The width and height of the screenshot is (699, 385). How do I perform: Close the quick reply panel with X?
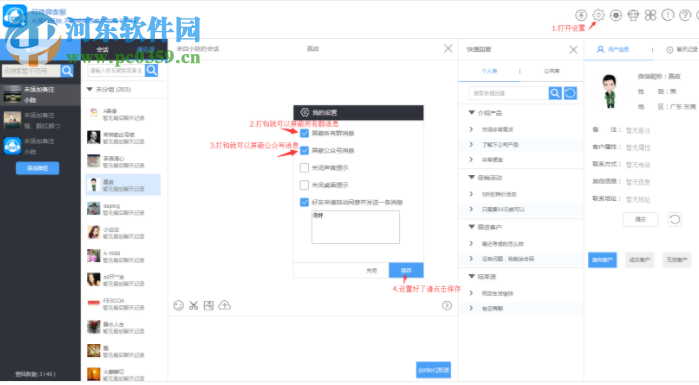tap(573, 49)
